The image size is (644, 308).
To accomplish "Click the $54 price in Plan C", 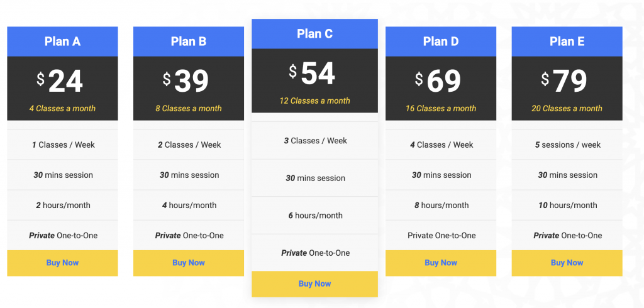I will pyautogui.click(x=312, y=73).
